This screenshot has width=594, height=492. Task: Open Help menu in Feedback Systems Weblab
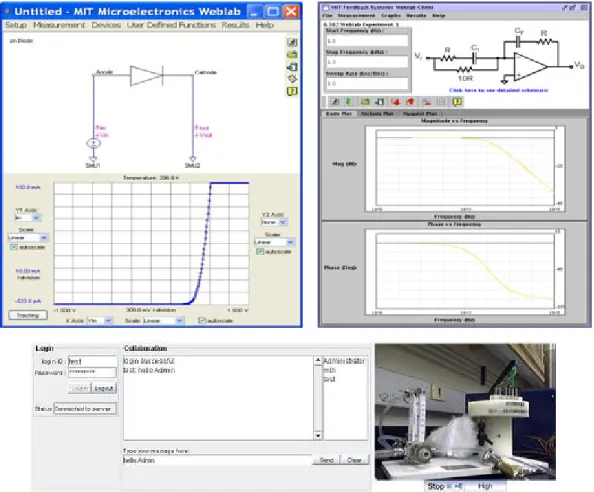[439, 16]
